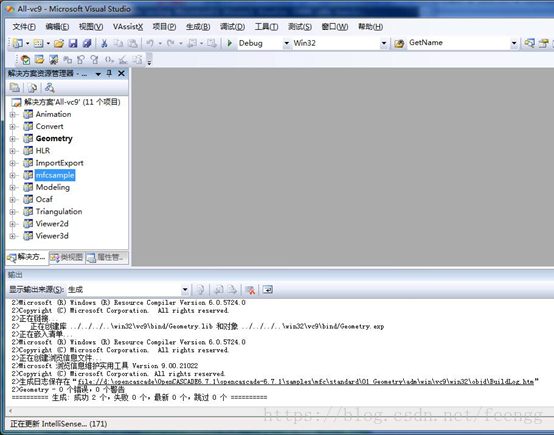Expand the mfcsample project node
Screen dimensions: 554x435
coord(13,175)
